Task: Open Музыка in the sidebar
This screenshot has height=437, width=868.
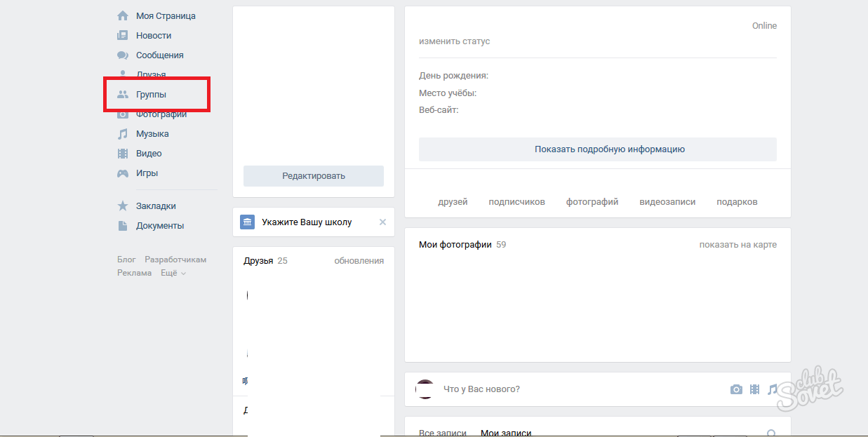Action: (152, 133)
